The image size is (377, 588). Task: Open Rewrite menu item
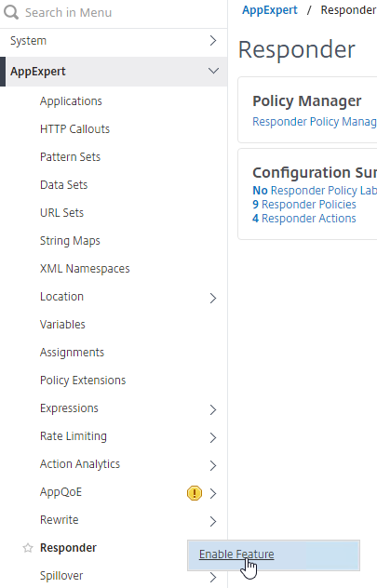(60, 520)
